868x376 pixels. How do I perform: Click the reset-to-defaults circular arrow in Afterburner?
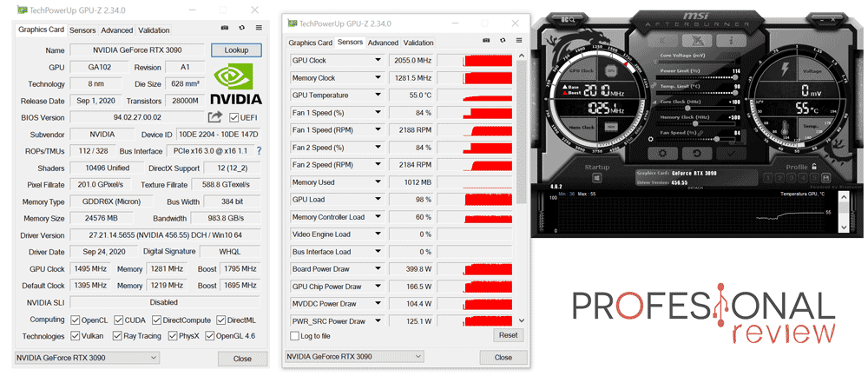tap(697, 154)
